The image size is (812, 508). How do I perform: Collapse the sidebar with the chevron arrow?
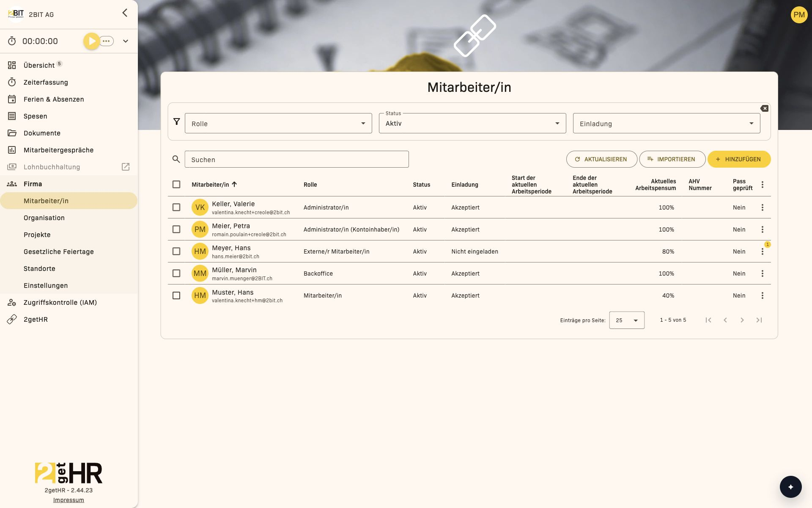(x=125, y=13)
